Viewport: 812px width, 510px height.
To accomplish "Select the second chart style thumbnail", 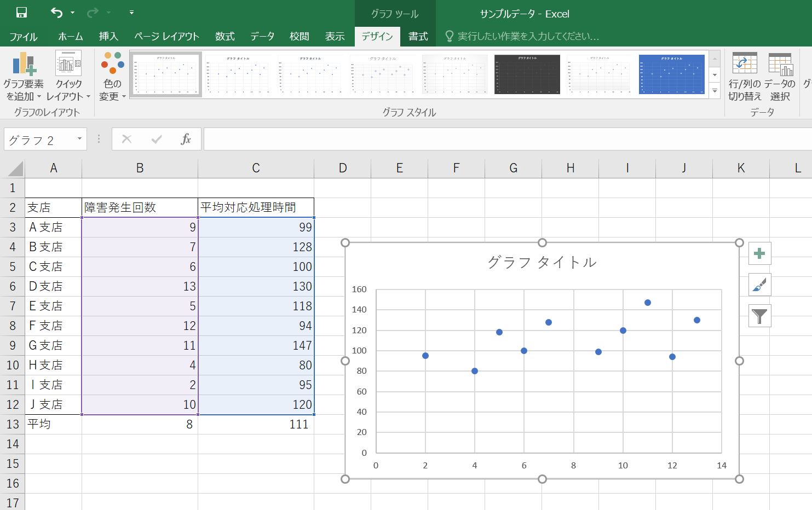I will (x=238, y=74).
